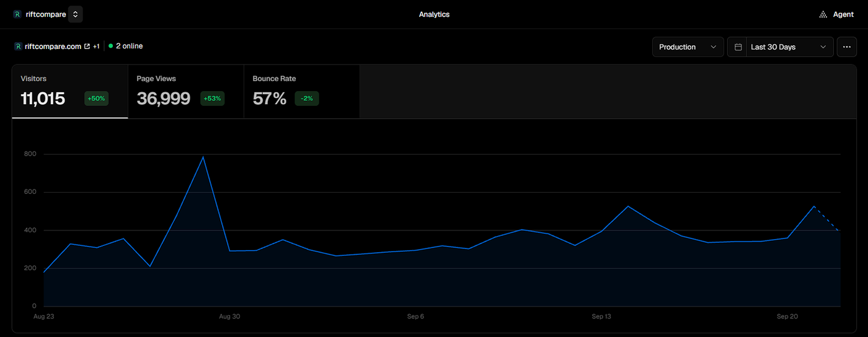Open the project switcher chevron button
868x337 pixels.
75,14
